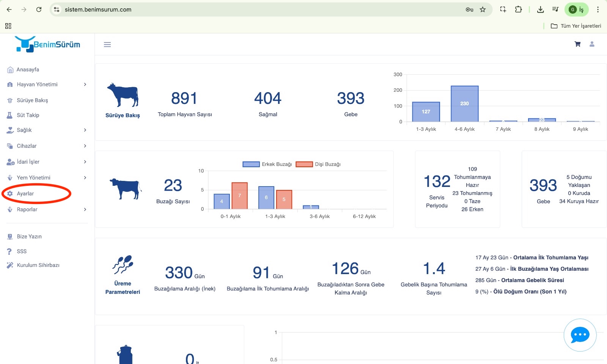This screenshot has height=364, width=607.
Task: Click the Sürüye Bakış card label
Action: pos(123,116)
